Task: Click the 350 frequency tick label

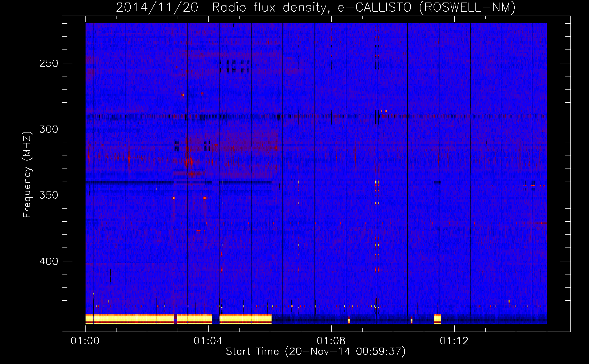Action: coord(49,195)
